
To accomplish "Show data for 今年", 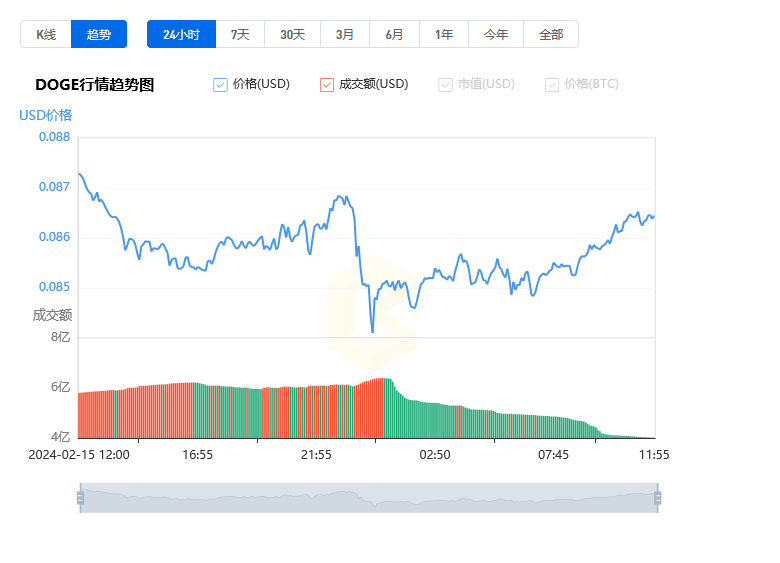I will click(x=496, y=34).
